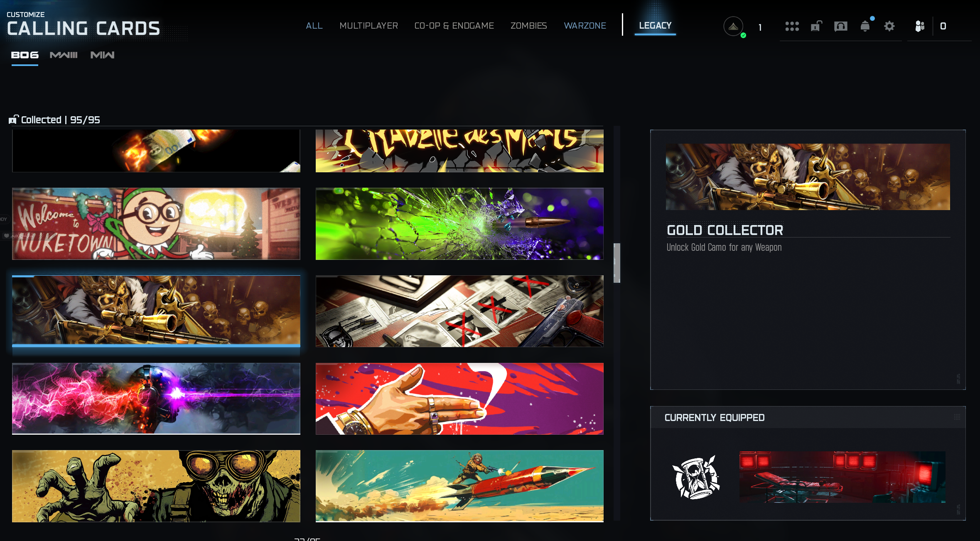Image resolution: width=980 pixels, height=541 pixels.
Task: Pick the Welcome to Nuketown calling card
Action: point(156,224)
